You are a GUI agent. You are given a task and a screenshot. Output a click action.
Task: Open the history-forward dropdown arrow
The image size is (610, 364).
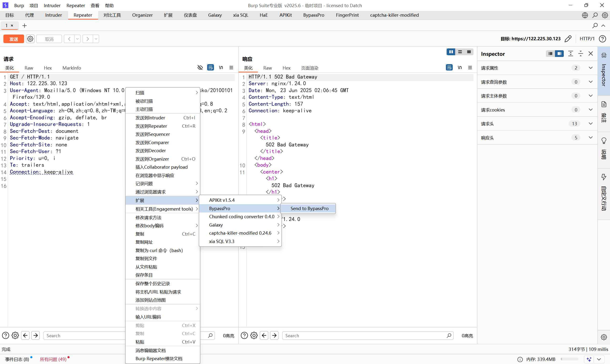pos(96,39)
